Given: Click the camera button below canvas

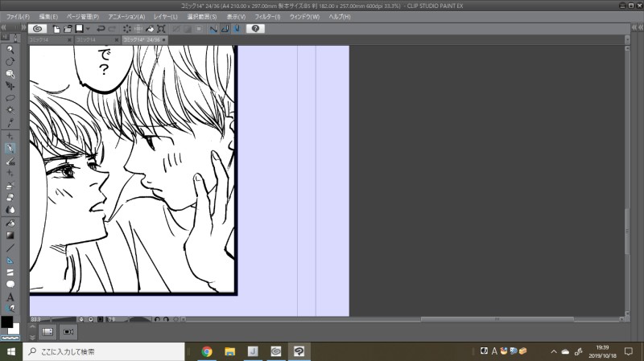Looking at the screenshot, I should pyautogui.click(x=68, y=331).
